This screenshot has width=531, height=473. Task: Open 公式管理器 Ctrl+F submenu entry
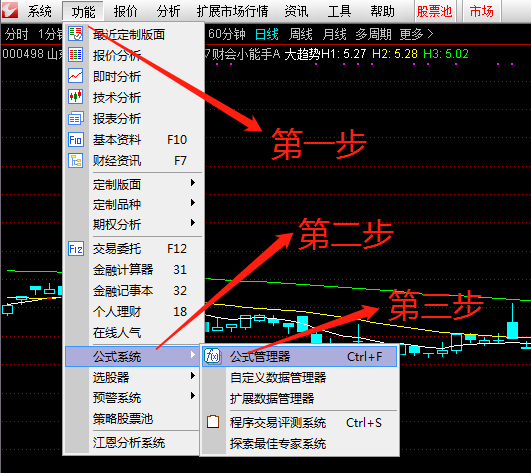pyautogui.click(x=299, y=356)
